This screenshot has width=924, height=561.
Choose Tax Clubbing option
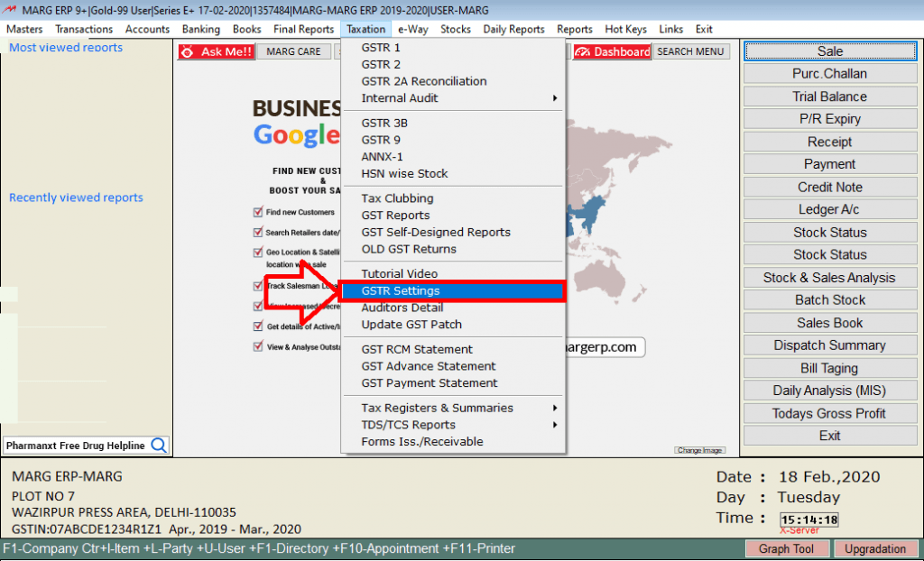(x=453, y=198)
